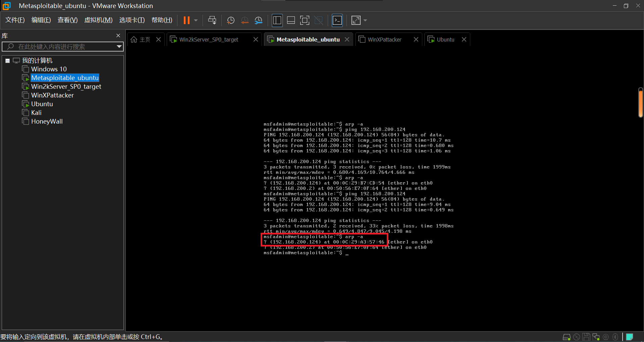Click the terminal prompt line with cursor
This screenshot has height=342, width=644.
pyautogui.click(x=306, y=253)
